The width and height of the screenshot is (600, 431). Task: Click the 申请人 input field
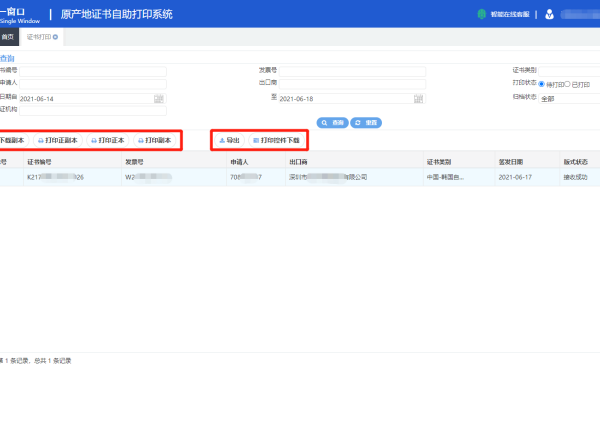point(93,84)
